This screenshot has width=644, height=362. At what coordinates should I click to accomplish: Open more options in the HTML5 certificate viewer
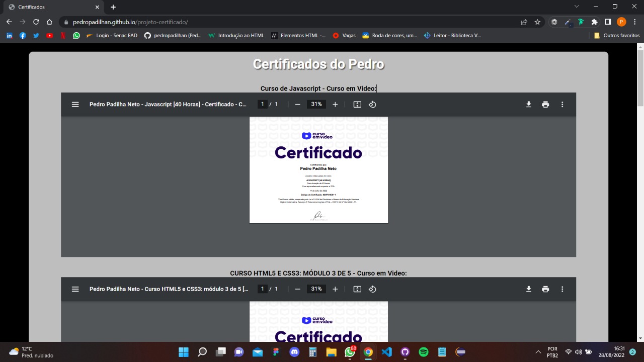click(x=562, y=289)
